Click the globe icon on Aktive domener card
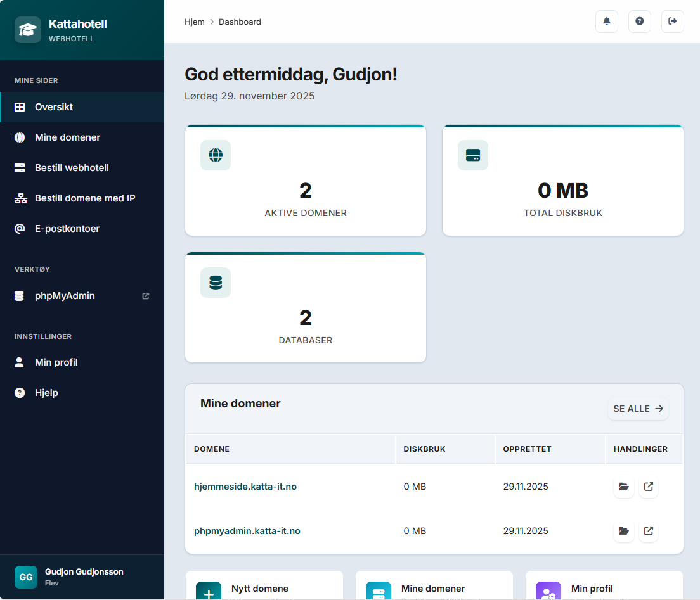700x600 pixels. point(215,155)
